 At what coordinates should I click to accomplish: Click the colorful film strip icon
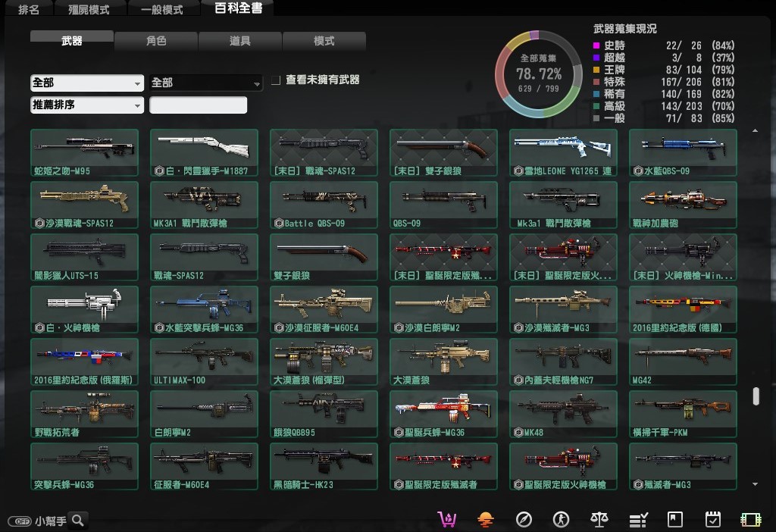pyautogui.click(x=750, y=519)
